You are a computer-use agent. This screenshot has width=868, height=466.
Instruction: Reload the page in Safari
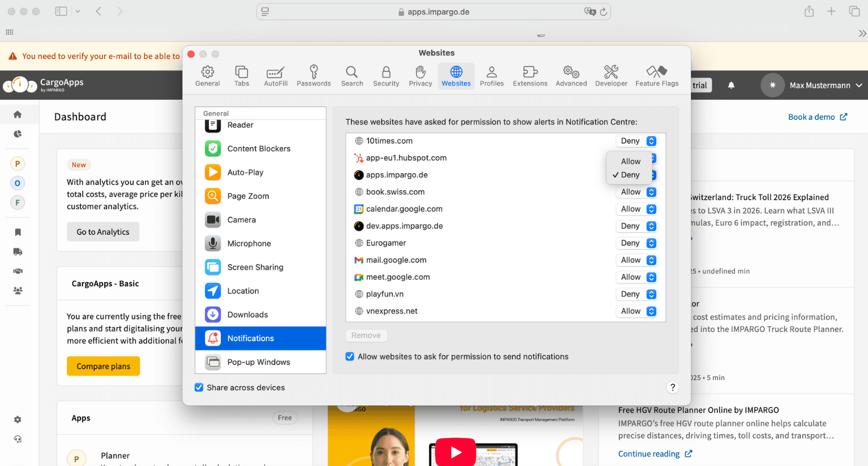tap(603, 12)
